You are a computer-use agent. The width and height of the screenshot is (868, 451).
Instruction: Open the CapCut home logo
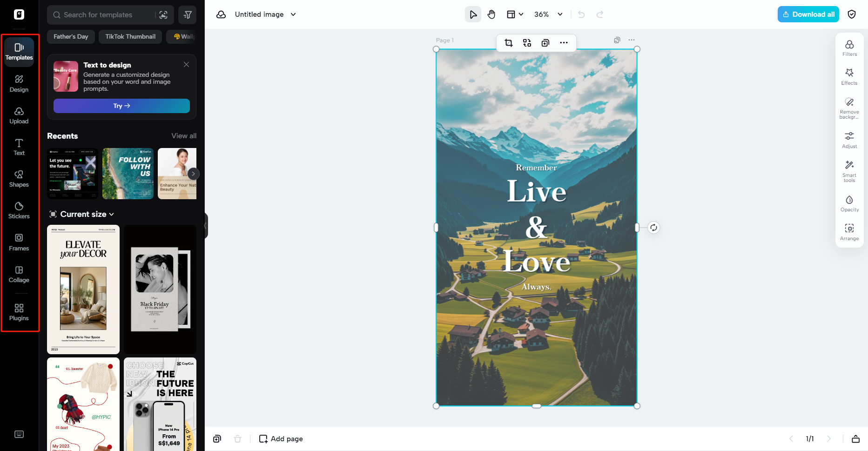(19, 14)
